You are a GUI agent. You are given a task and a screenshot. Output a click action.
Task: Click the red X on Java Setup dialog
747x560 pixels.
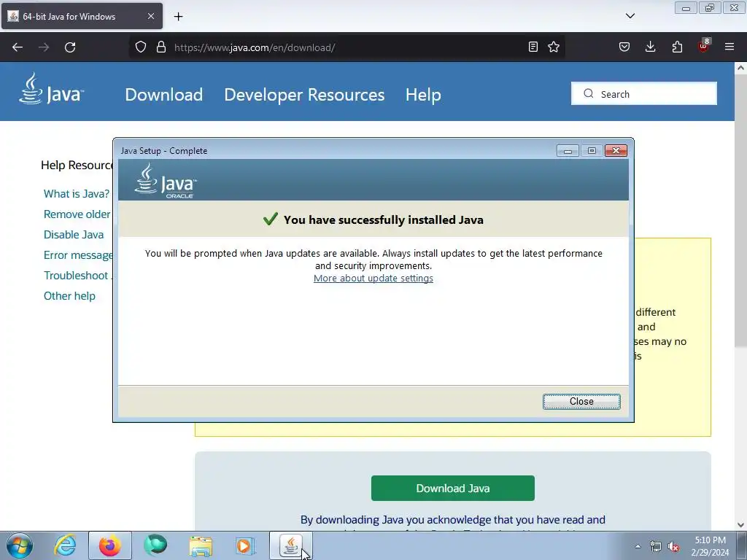[x=616, y=151]
